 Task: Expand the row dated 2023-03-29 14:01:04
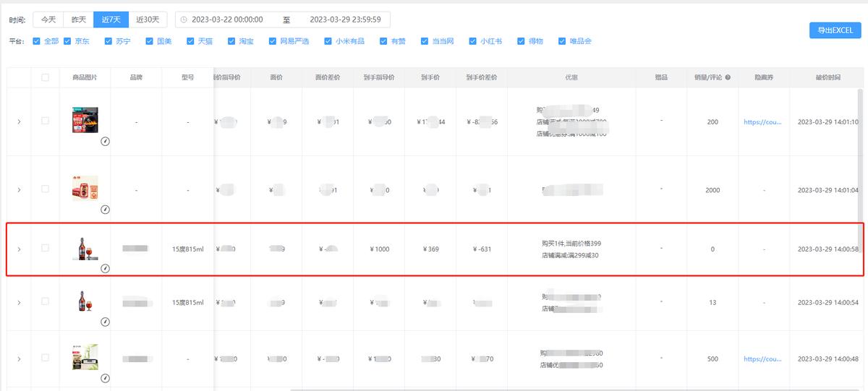click(x=19, y=189)
